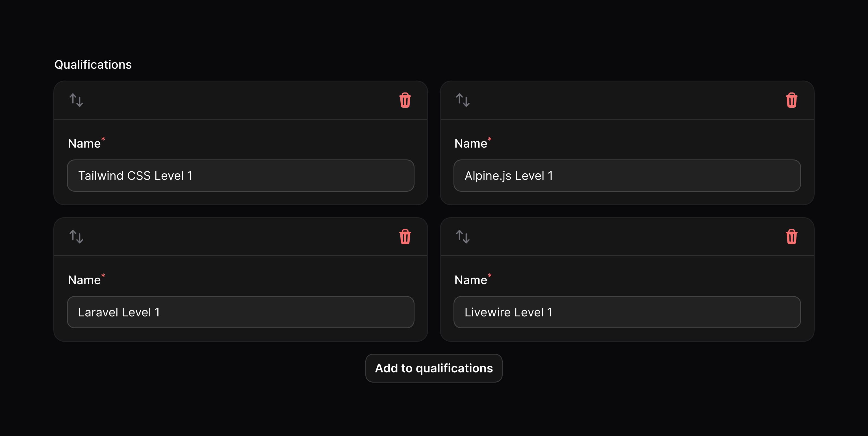Select the reorder arrows on Laravel Level 1 card
Viewport: 868px width, 436px height.
pyautogui.click(x=76, y=237)
